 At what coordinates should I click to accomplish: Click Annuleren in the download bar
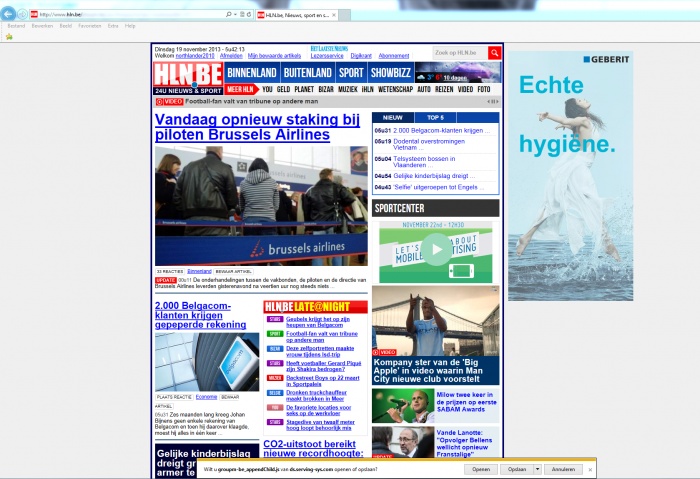coord(563,470)
